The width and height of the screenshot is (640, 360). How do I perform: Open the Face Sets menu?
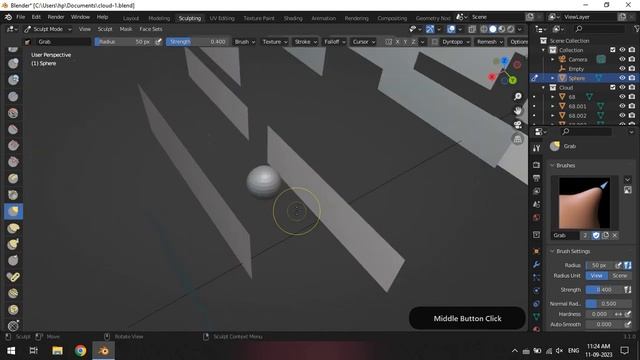click(x=151, y=29)
